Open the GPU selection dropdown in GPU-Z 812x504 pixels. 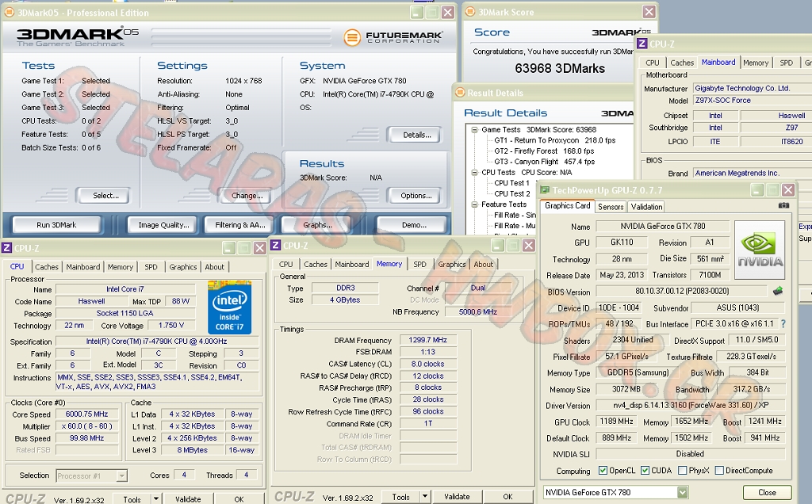(x=682, y=492)
